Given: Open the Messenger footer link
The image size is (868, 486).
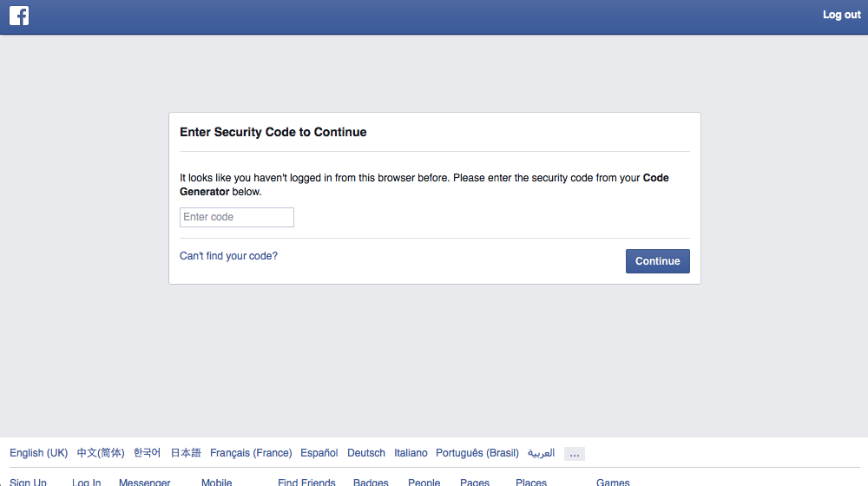Looking at the screenshot, I should pos(144,482).
